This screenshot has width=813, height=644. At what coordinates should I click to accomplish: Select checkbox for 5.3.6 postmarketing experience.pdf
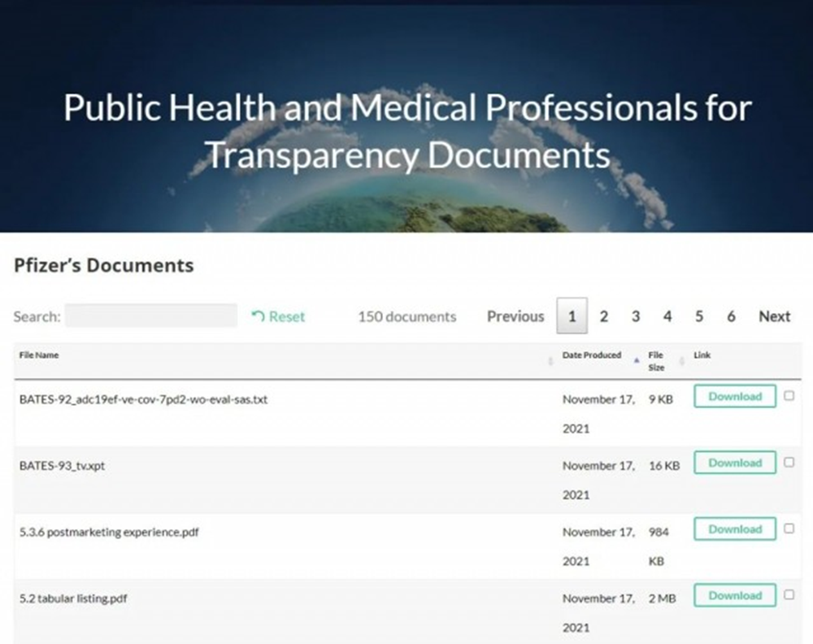click(789, 529)
